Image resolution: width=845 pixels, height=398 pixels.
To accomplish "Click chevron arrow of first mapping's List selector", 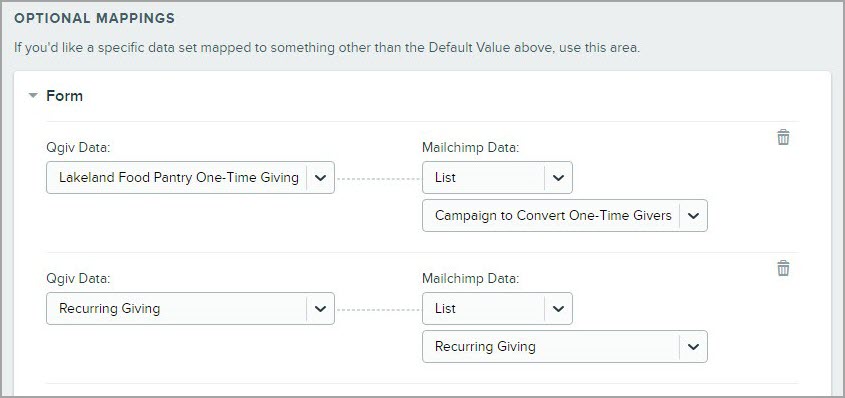I will [x=558, y=178].
